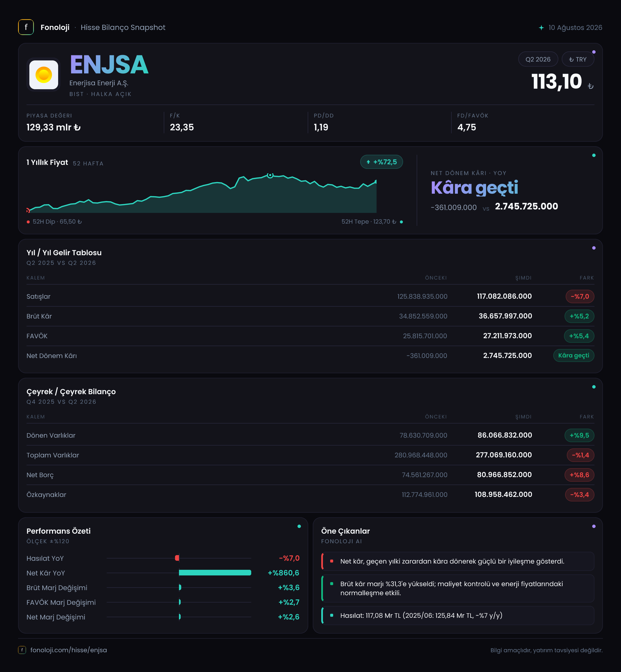Click the -%3,4 badge for Özkaynaklar
This screenshot has width=621, height=672.
pos(580,494)
